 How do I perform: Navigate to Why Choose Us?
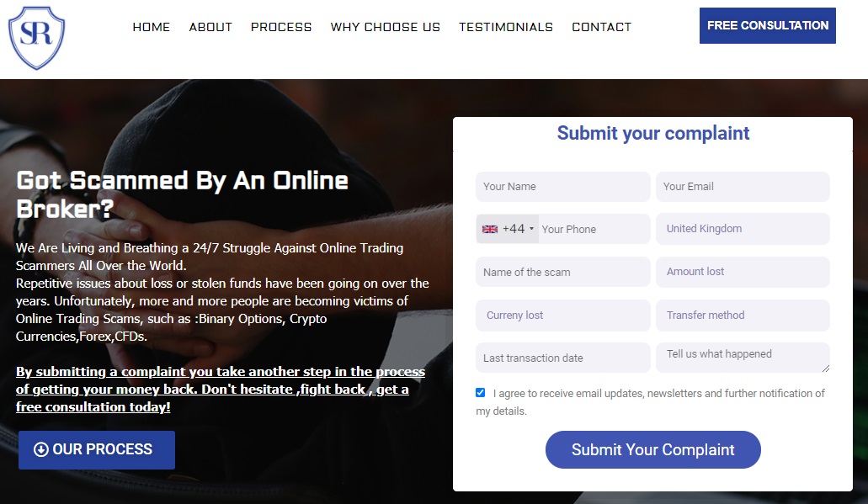click(386, 27)
